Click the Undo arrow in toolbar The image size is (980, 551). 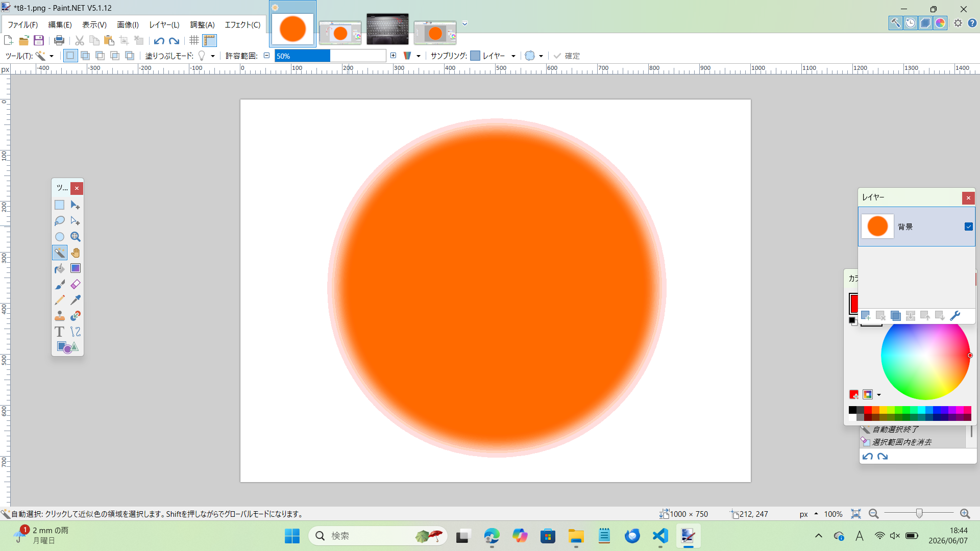[159, 40]
